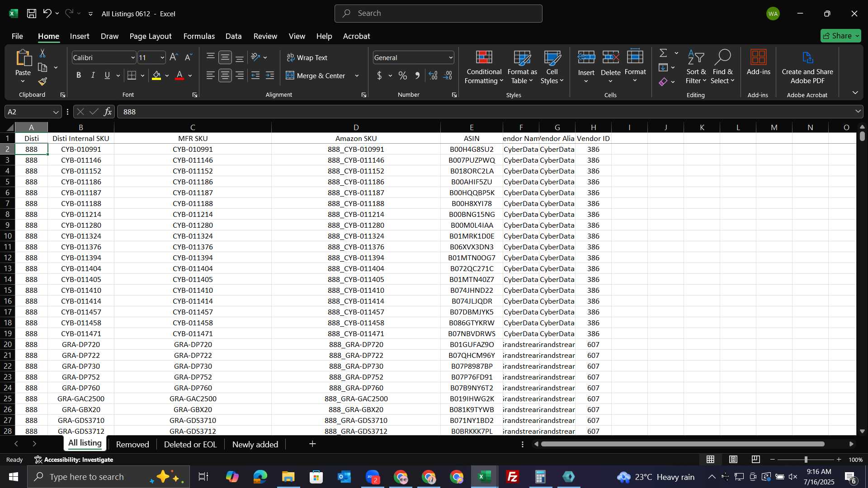Open the Name Box dropdown arrow

coord(56,112)
